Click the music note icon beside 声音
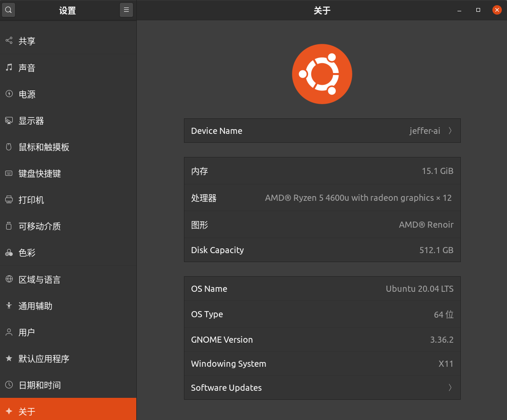This screenshot has width=507, height=420. [9, 67]
